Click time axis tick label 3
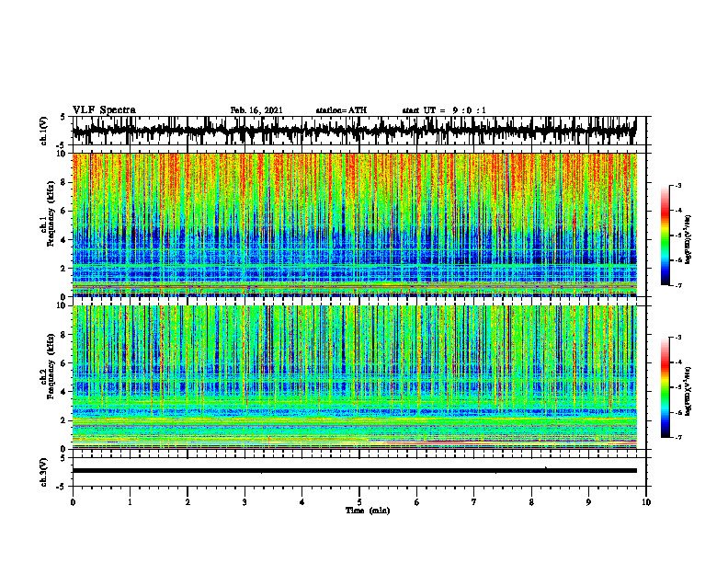Image resolution: width=728 pixels, height=563 pixels. pyautogui.click(x=245, y=502)
